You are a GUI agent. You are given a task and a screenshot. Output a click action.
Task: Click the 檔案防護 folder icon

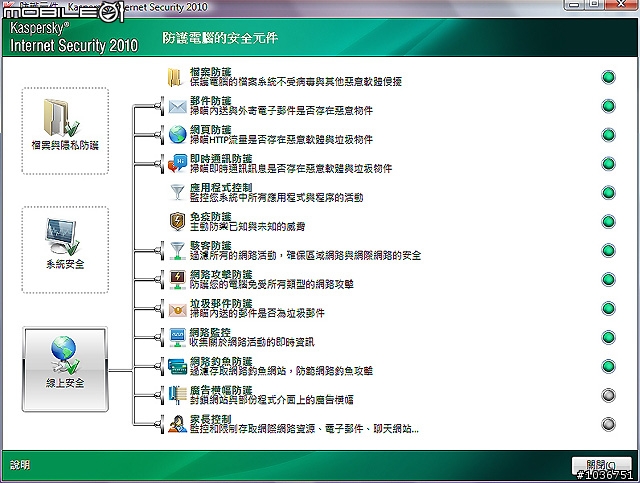pos(176,77)
